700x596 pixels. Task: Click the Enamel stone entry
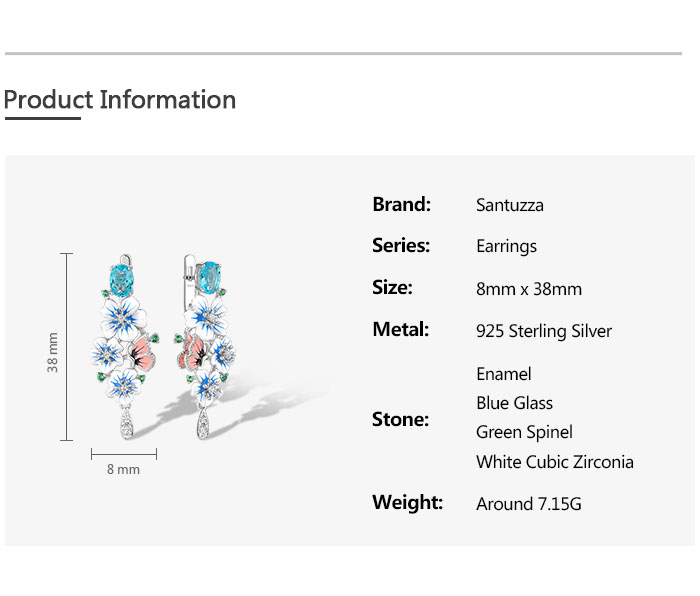pos(504,374)
